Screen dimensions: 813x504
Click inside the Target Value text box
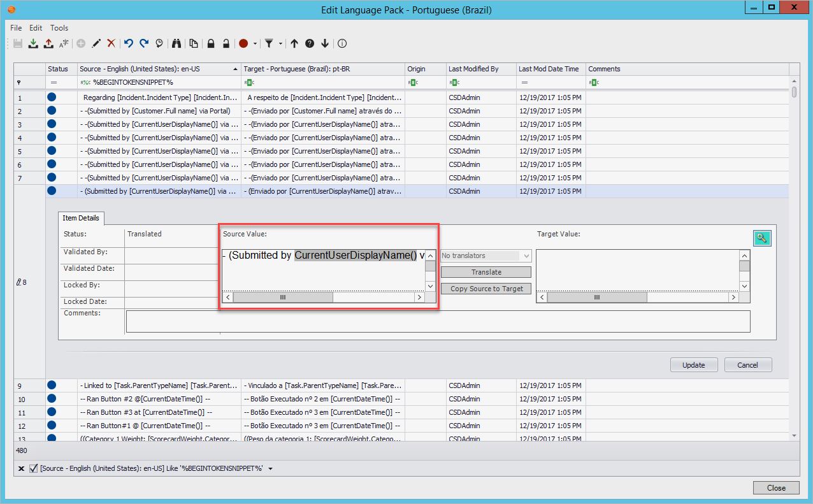[x=637, y=270]
